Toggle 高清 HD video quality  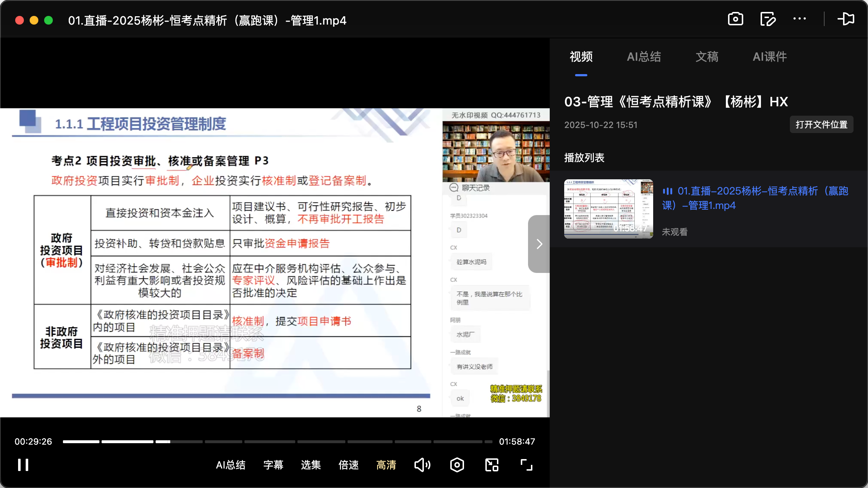[386, 465]
